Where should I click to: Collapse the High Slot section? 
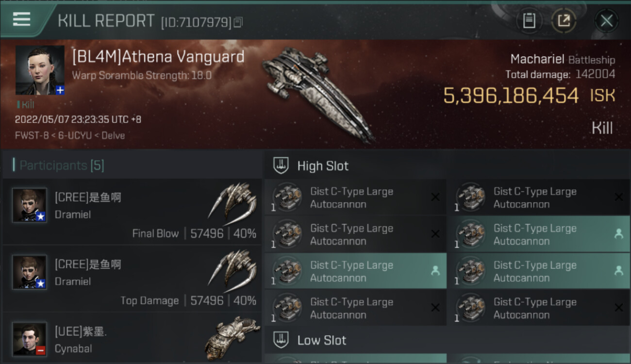tap(323, 166)
